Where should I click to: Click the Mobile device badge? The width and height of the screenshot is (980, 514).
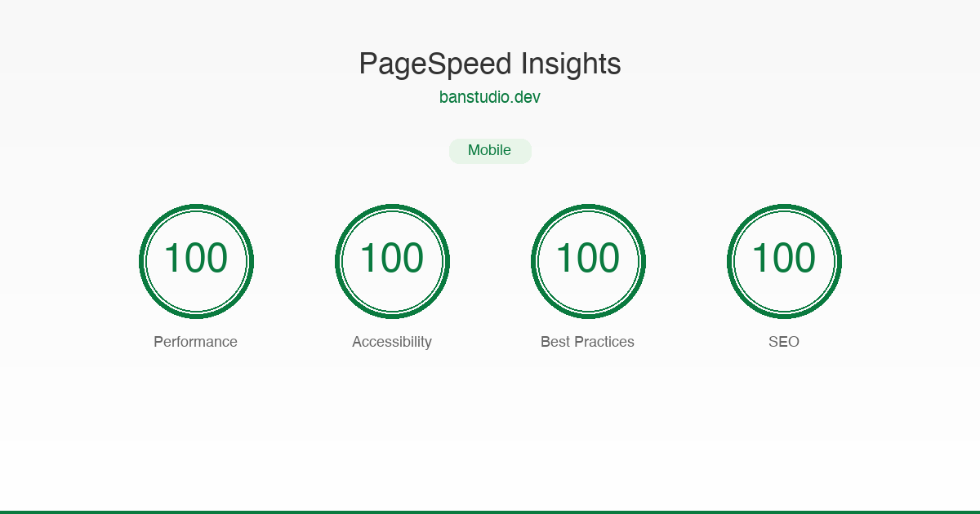(490, 151)
